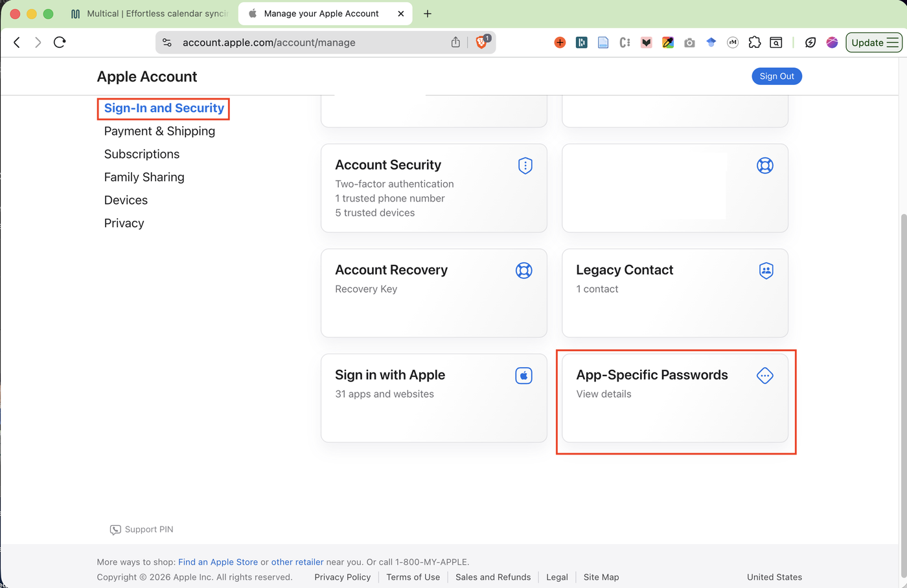Open the Terms of Use footer link
This screenshot has width=907, height=588.
[413, 577]
